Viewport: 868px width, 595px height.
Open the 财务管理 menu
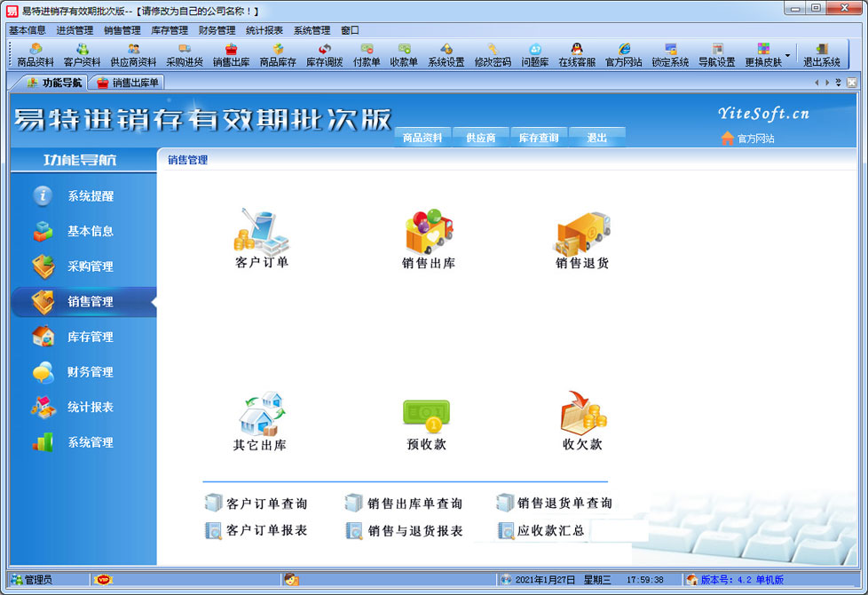[217, 30]
